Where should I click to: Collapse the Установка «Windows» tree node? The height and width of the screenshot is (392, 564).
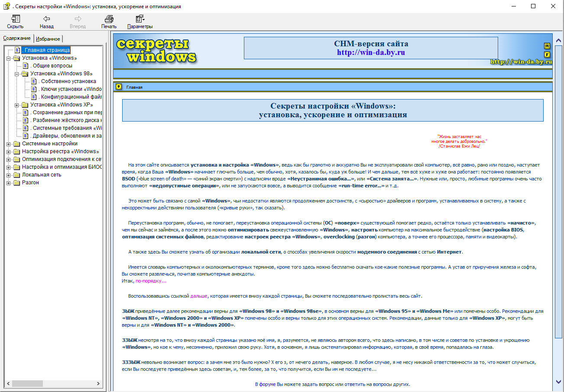coord(9,58)
